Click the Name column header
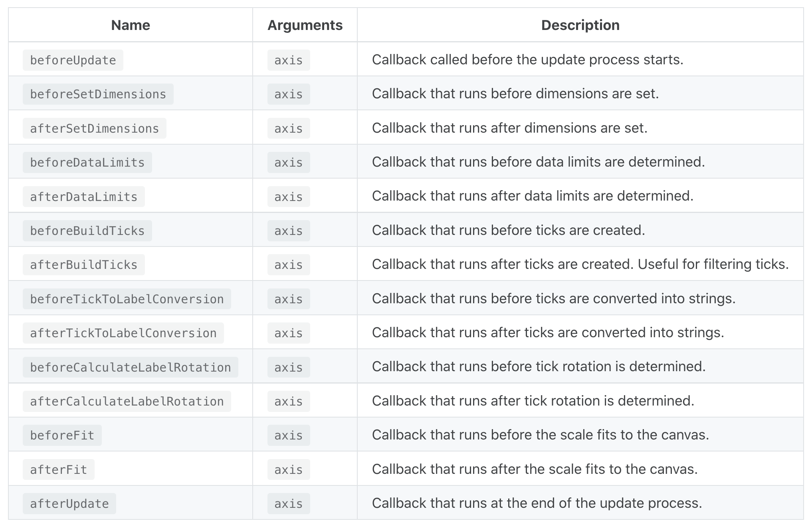Viewport: 812px width, 525px height. (x=131, y=25)
